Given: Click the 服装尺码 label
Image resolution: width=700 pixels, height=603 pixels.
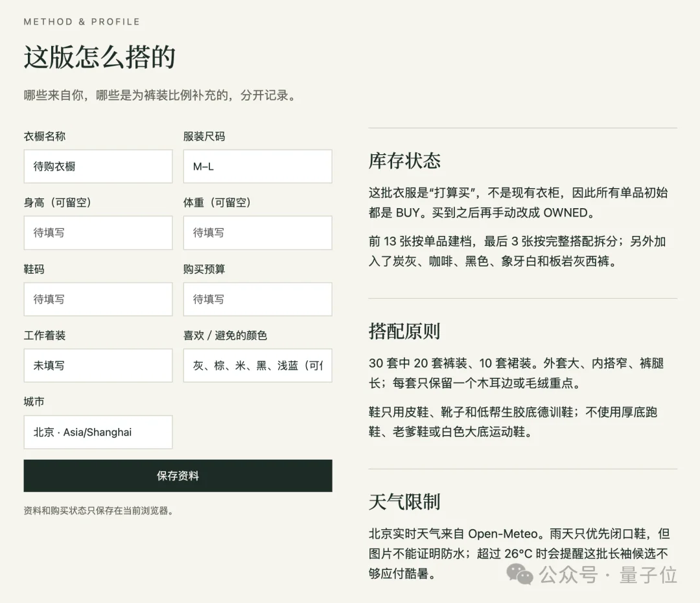Looking at the screenshot, I should click(x=204, y=136).
